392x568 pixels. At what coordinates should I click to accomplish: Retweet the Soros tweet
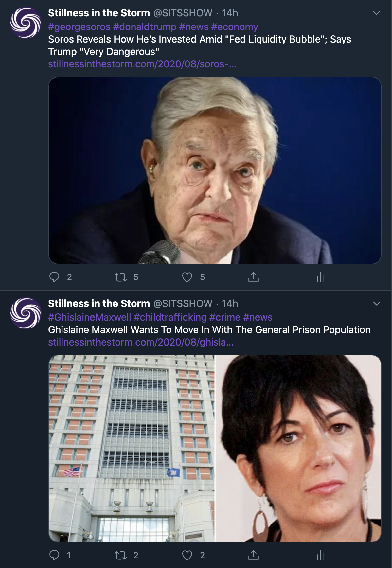tap(121, 277)
